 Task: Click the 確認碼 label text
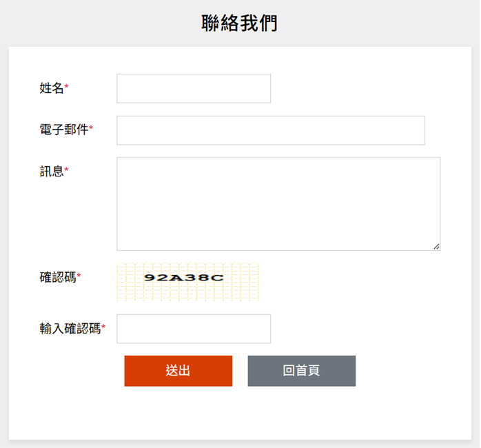pos(58,277)
